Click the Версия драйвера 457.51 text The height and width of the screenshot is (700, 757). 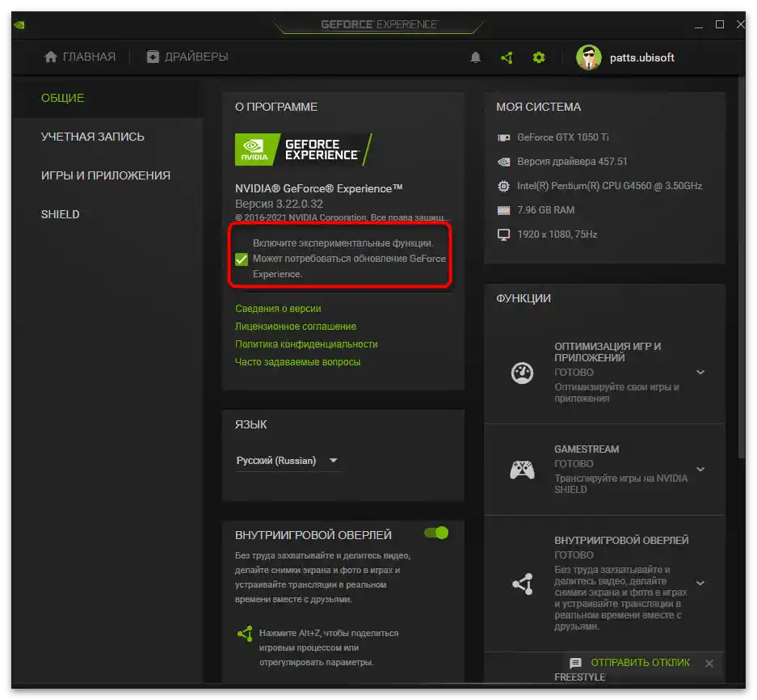tap(572, 162)
